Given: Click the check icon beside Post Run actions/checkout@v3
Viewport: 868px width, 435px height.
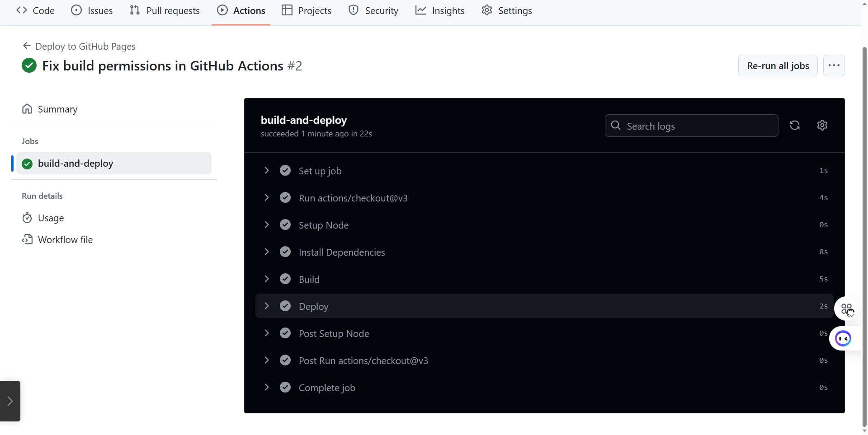Looking at the screenshot, I should [285, 360].
